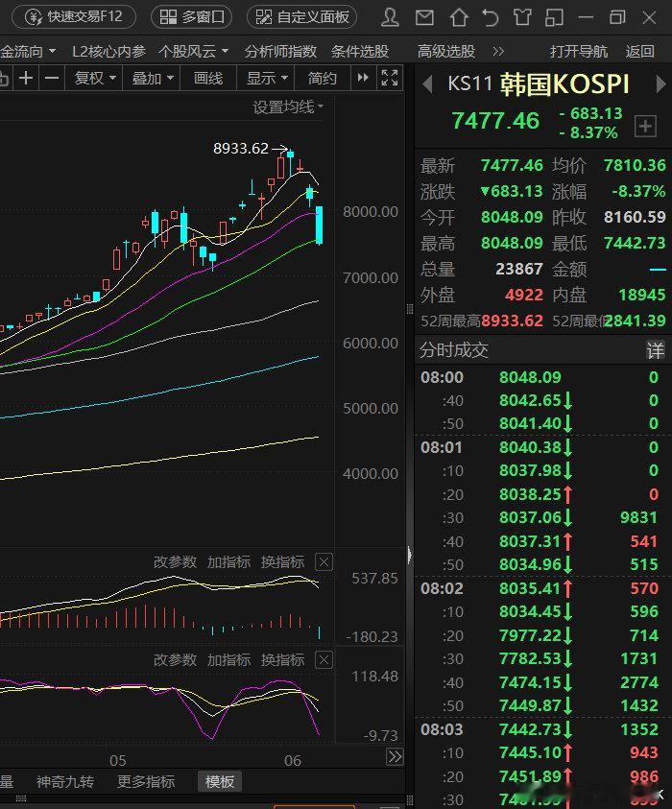Click the KS11 韩国KOSPI title
The height and width of the screenshot is (809, 672).
click(x=539, y=83)
